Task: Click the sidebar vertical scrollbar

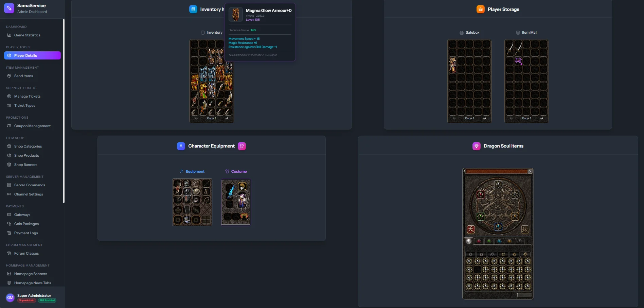Action: point(64,111)
